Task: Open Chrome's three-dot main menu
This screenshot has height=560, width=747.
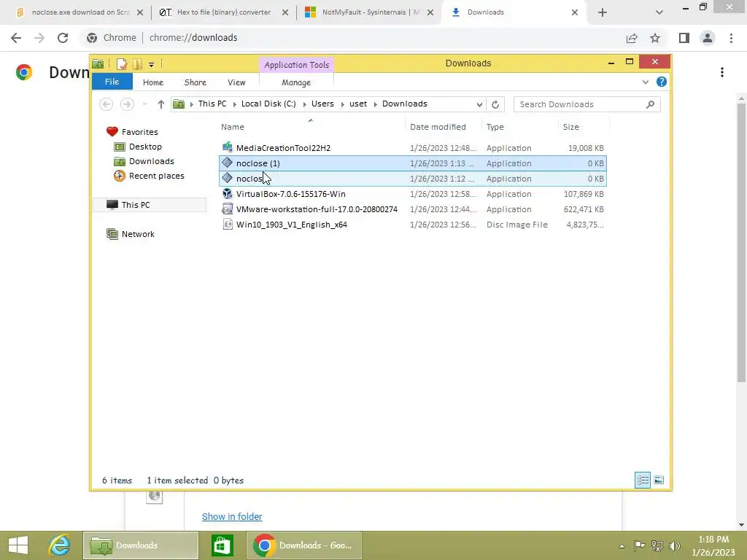Action: tap(731, 38)
